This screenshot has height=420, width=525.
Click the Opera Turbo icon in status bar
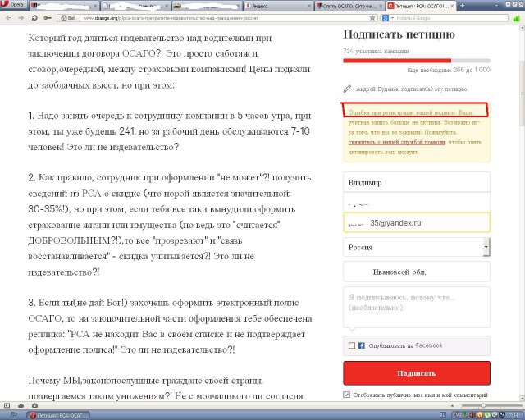coord(34,405)
